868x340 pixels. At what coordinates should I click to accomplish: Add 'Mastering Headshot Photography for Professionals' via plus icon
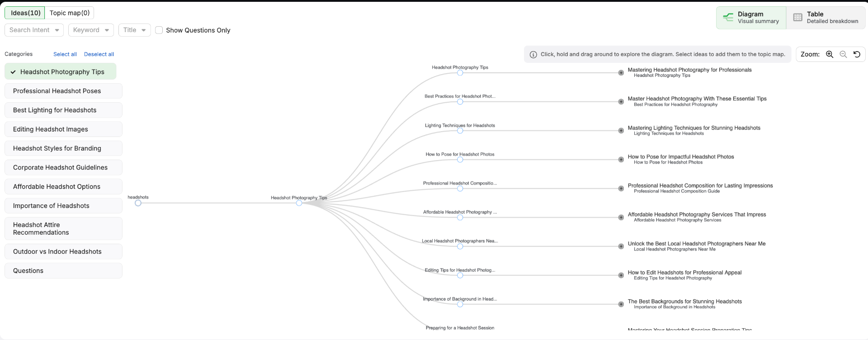pos(621,73)
